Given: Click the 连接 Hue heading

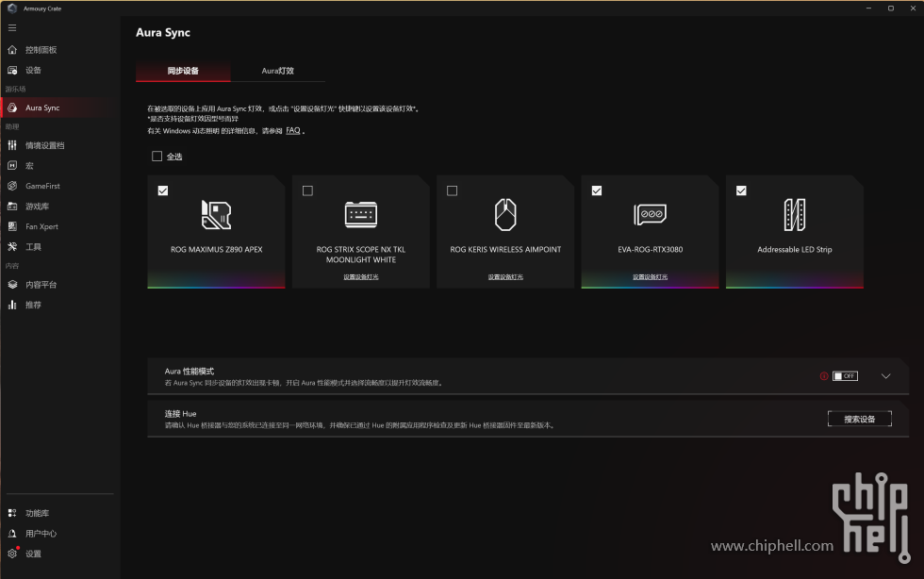Looking at the screenshot, I should [180, 413].
